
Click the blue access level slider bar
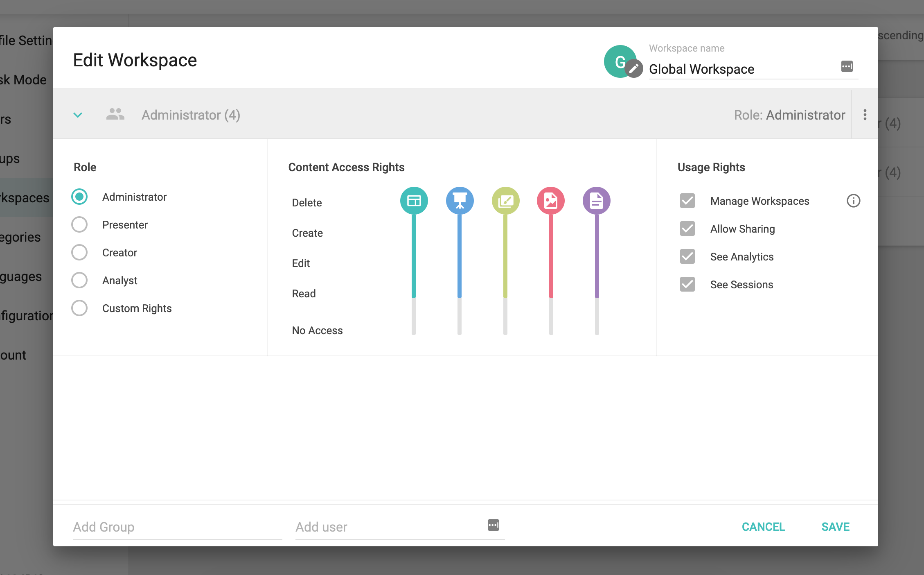pos(460,274)
